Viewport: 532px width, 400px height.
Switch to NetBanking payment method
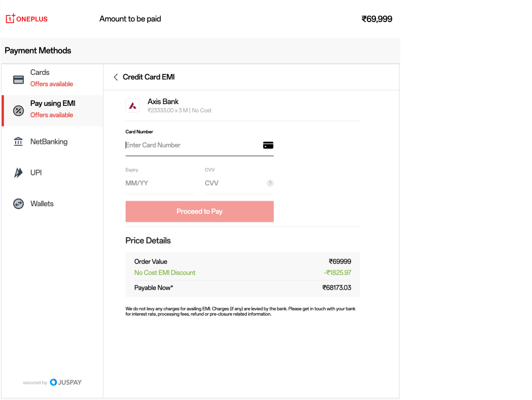pyautogui.click(x=49, y=142)
